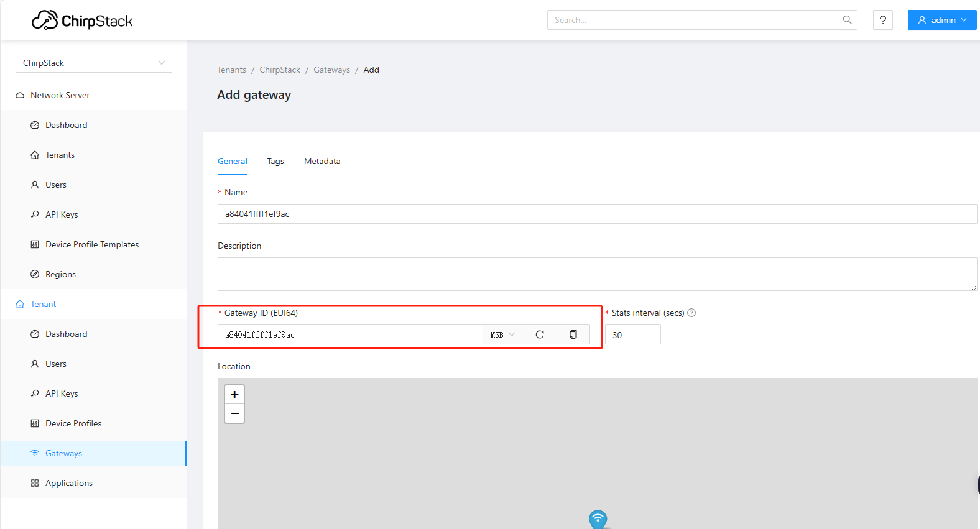Click the Stats interval help icon
This screenshot has width=980, height=529.
pyautogui.click(x=691, y=313)
